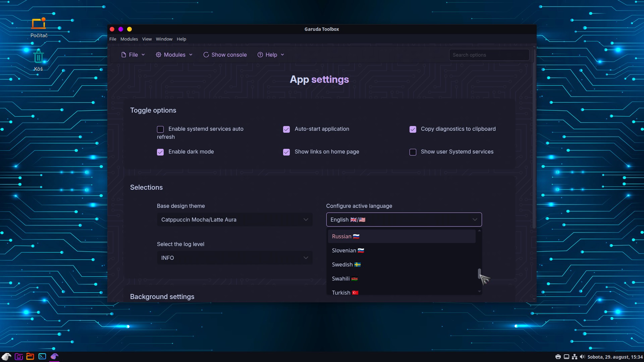Uncheck Auto-start application

coord(286,129)
